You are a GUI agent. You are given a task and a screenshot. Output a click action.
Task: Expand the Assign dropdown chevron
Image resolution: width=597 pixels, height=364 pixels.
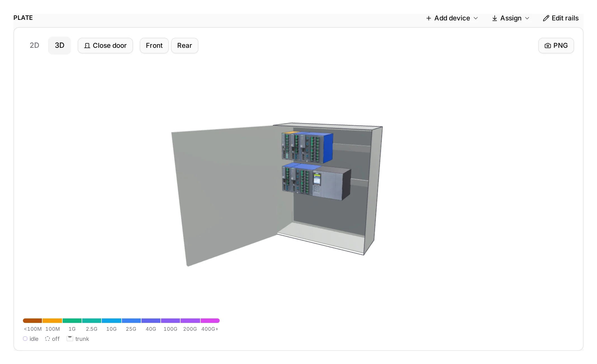[x=527, y=18]
